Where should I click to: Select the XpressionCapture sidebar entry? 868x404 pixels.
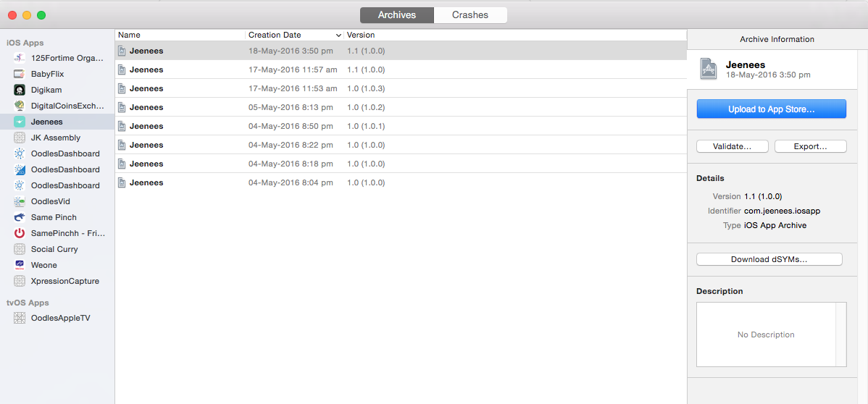coord(57,281)
